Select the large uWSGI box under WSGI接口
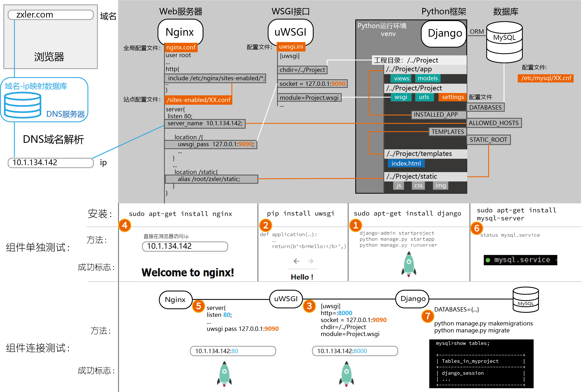Screen dimensions: 582x392 coord(291,32)
